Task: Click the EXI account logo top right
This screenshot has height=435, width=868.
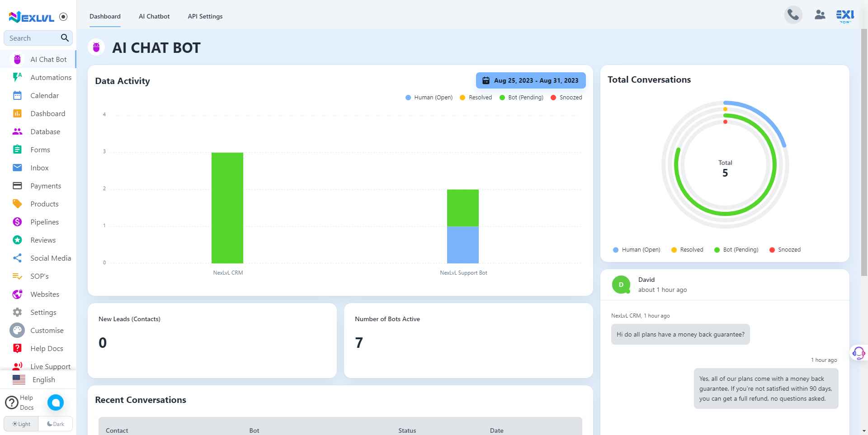Action: 844,15
